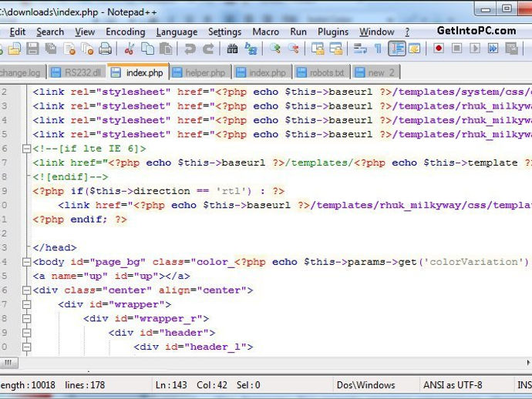
Task: Switch to the robots.txt tab
Action: [x=322, y=72]
